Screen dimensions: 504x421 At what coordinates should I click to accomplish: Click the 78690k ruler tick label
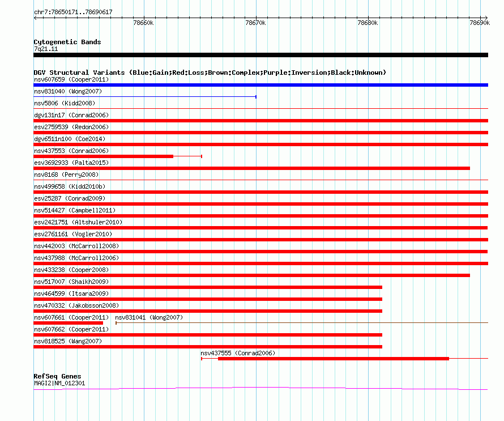(x=480, y=23)
